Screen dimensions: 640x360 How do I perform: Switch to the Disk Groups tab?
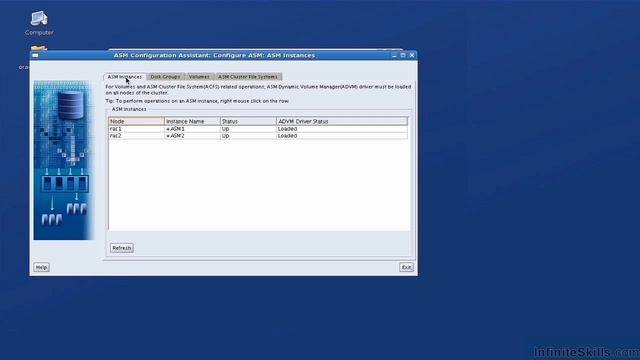(165, 77)
